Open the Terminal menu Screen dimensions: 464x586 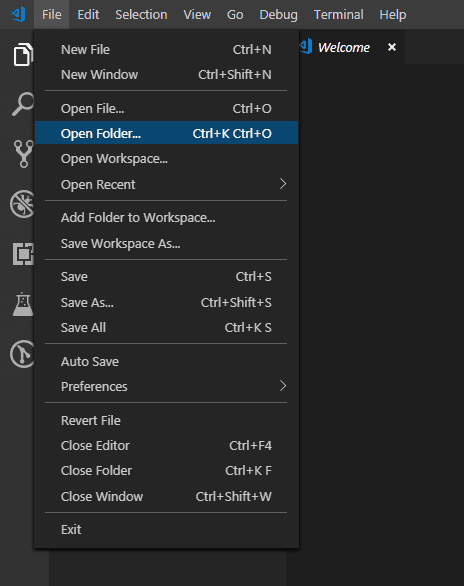(x=338, y=15)
